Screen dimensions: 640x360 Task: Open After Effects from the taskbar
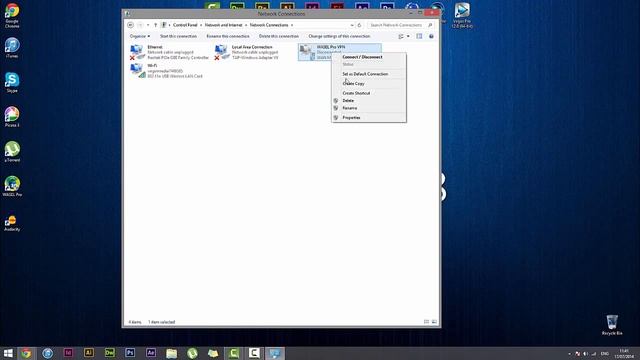[x=151, y=353]
